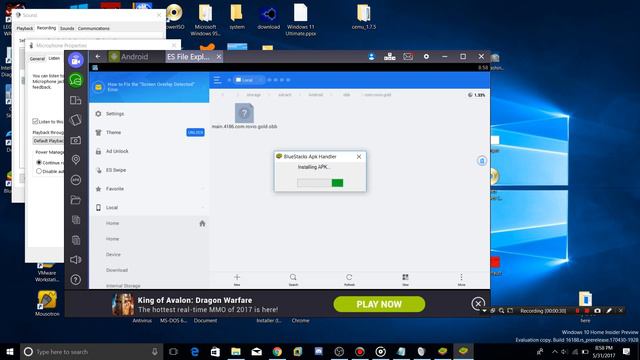The image size is (640, 360).
Task: Rotate screen using BlueStacks sidebar icon
Action: pos(76,120)
